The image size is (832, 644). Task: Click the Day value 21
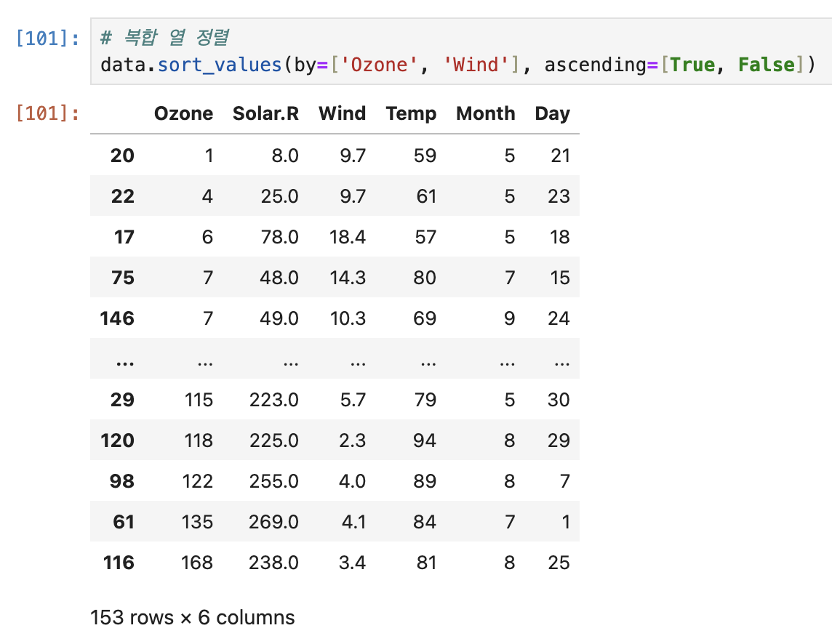pos(560,156)
